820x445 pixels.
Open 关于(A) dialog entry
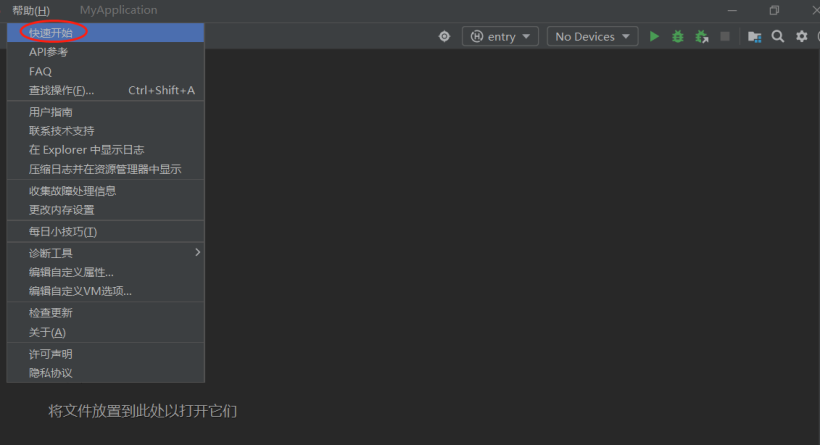(106, 333)
